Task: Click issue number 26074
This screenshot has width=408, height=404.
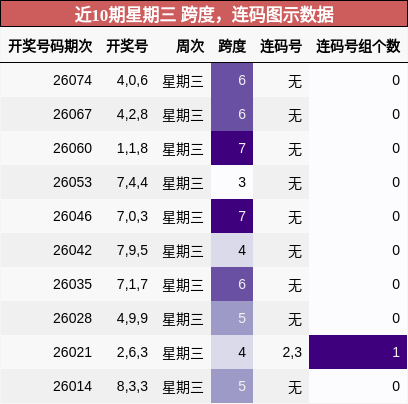Action: pyautogui.click(x=72, y=80)
